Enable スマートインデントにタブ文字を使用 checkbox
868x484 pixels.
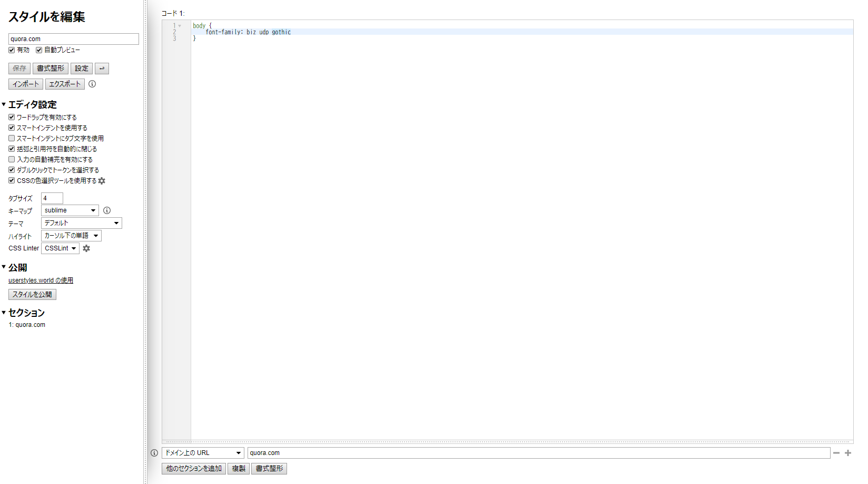(12, 138)
